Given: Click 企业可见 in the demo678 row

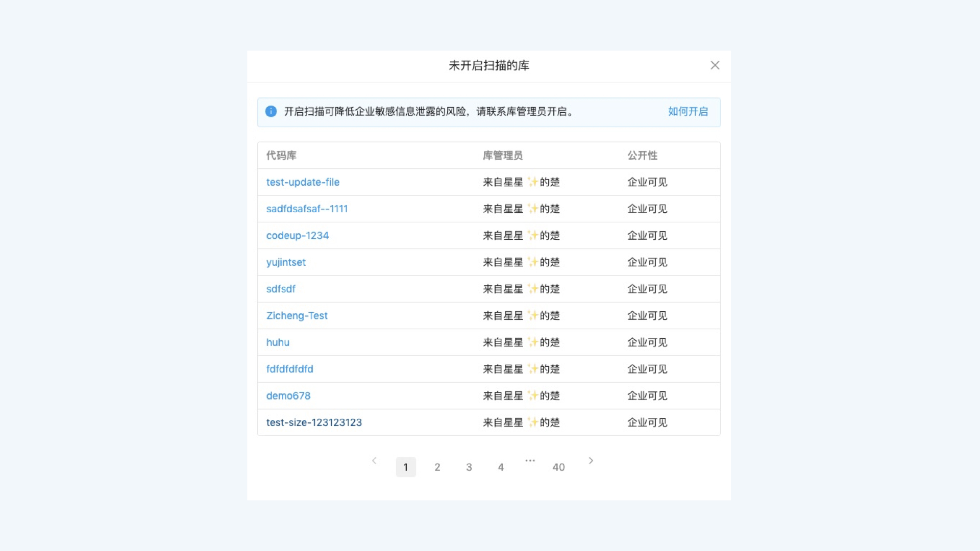Looking at the screenshot, I should [647, 396].
